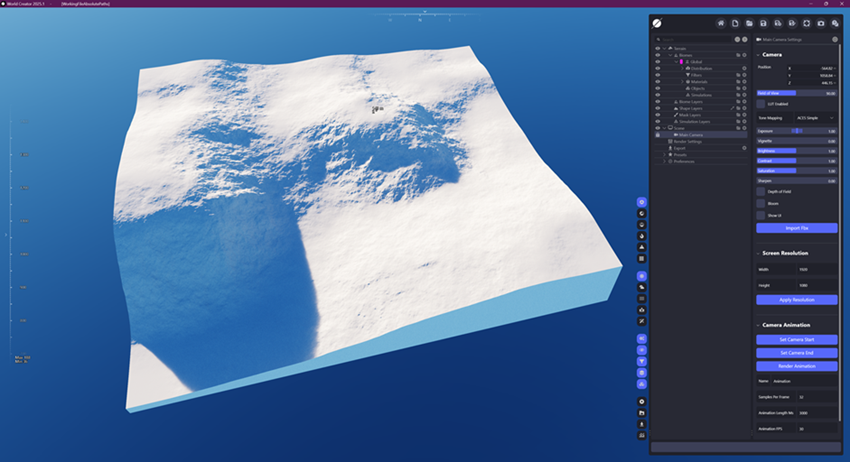Select Render Settings in the tree

[x=687, y=141]
